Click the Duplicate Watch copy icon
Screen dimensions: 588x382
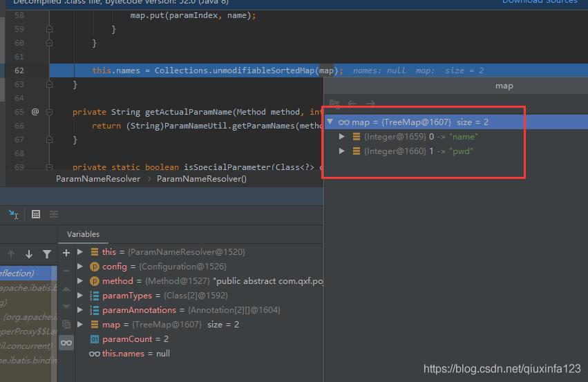pos(66,324)
